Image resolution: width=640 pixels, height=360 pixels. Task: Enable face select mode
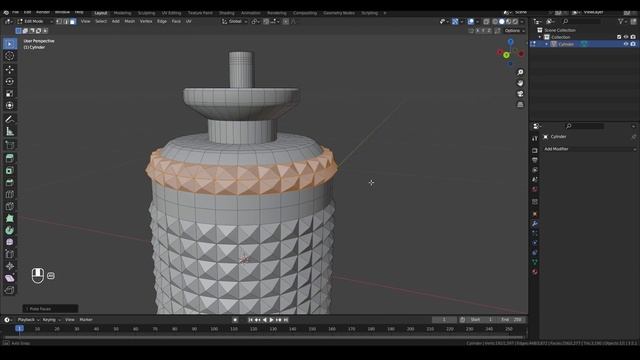click(x=73, y=21)
